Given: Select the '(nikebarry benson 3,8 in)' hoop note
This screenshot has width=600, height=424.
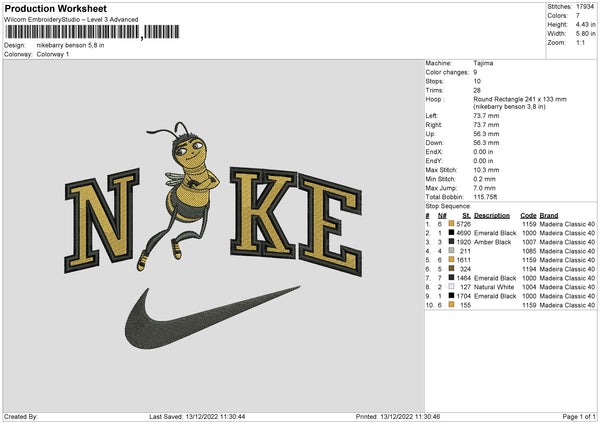Looking at the screenshot, I should [509, 107].
